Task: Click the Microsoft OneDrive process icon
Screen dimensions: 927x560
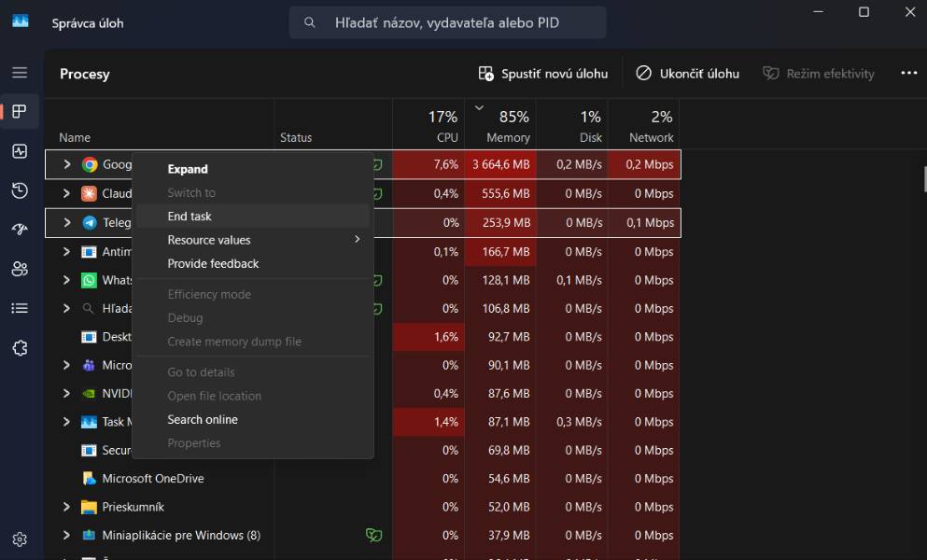Action: [x=89, y=479]
